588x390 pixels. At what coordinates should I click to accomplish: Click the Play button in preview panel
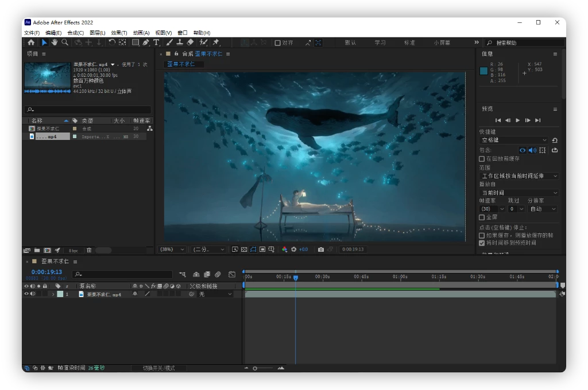[x=518, y=120]
